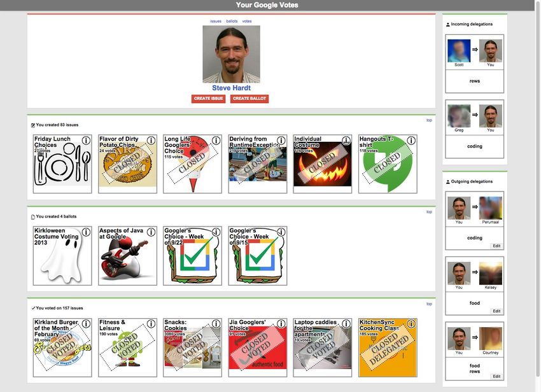Click 'coding' topic under Greg's delegation
Viewport: 541px width, 392px height.
click(x=474, y=146)
